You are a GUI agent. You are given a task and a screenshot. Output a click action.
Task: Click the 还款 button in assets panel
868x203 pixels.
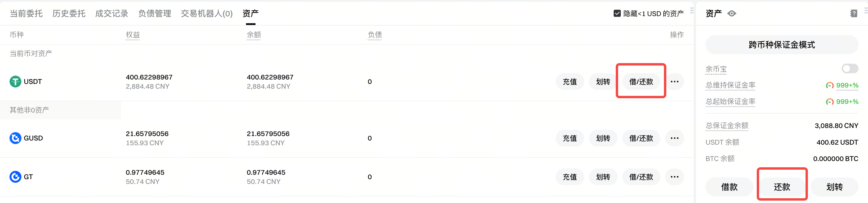click(x=782, y=187)
